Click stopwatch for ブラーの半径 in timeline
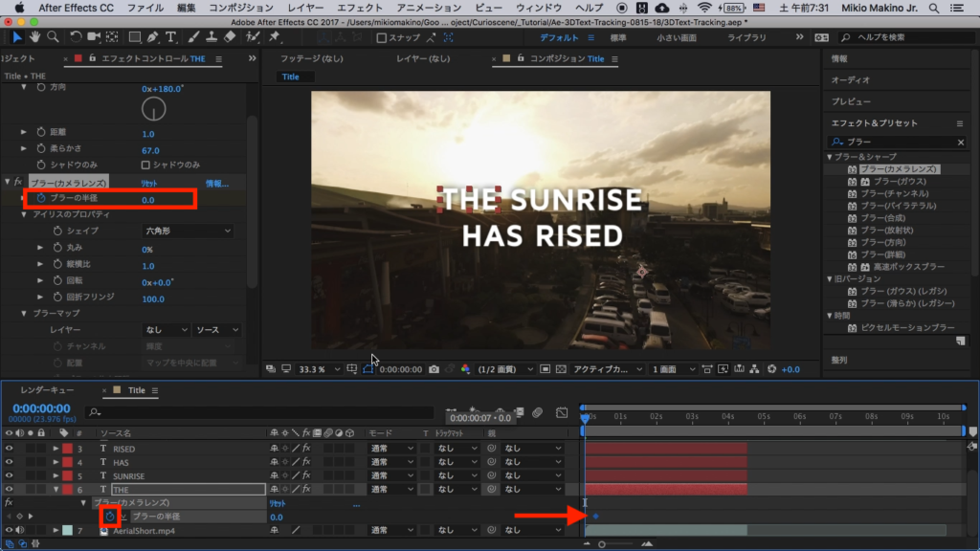 (110, 517)
